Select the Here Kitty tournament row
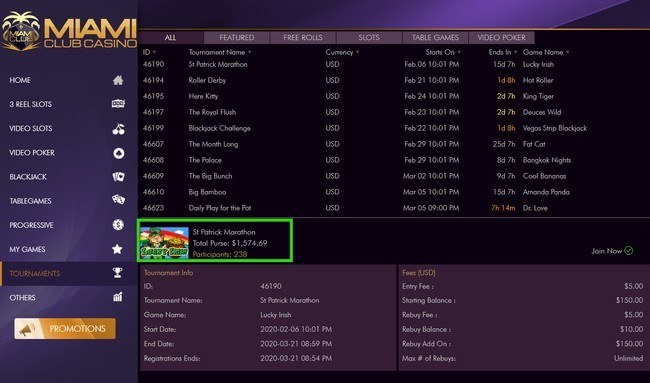Image resolution: width=650 pixels, height=383 pixels. click(394, 96)
